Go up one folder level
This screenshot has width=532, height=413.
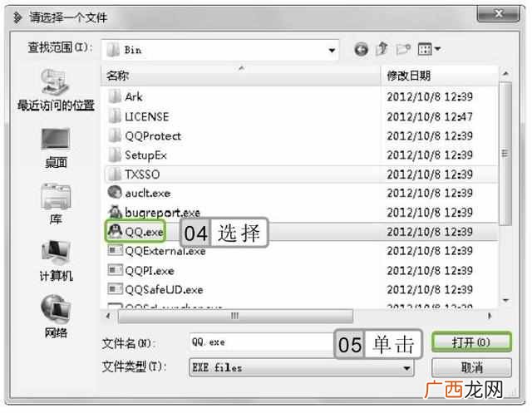pyautogui.click(x=382, y=49)
